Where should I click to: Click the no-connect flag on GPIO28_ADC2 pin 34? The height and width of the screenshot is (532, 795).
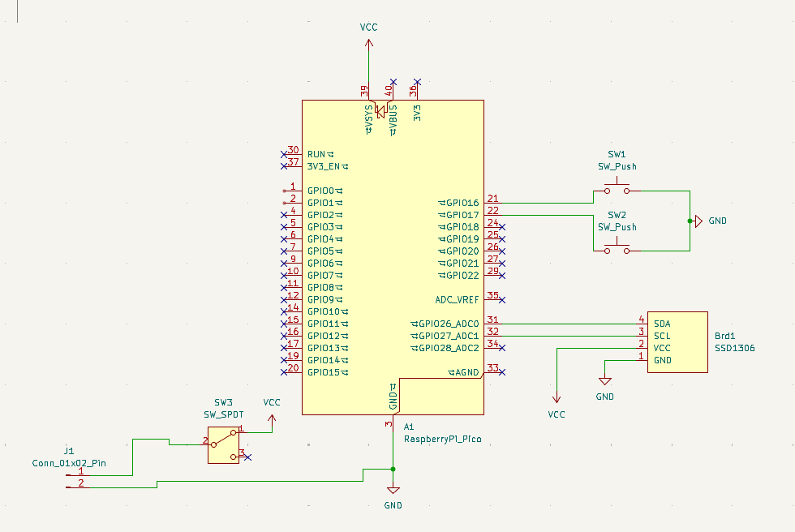[x=502, y=348]
